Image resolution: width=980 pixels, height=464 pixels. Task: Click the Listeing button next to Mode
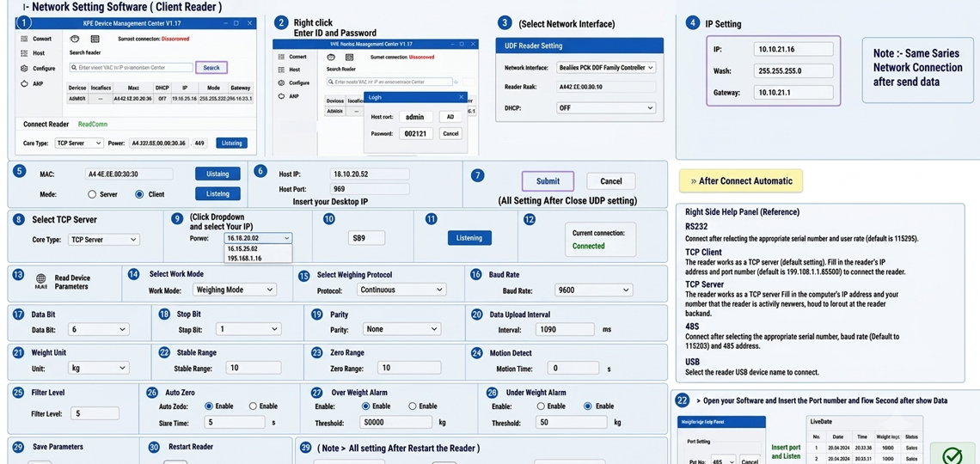pos(217,193)
